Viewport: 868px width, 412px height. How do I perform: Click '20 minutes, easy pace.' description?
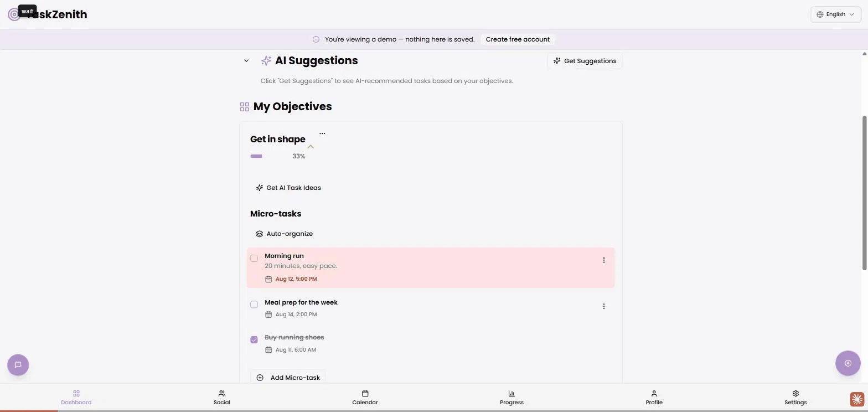coord(301,266)
